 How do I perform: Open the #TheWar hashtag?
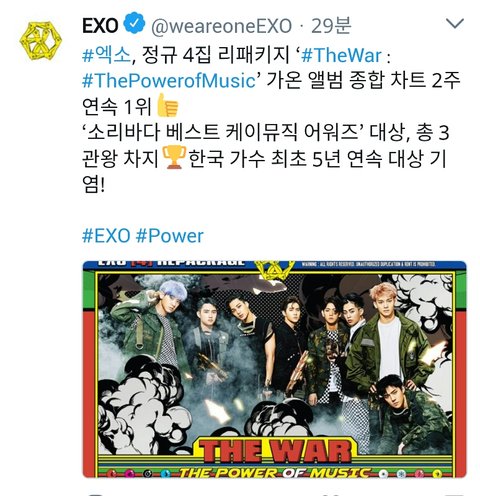[341, 55]
